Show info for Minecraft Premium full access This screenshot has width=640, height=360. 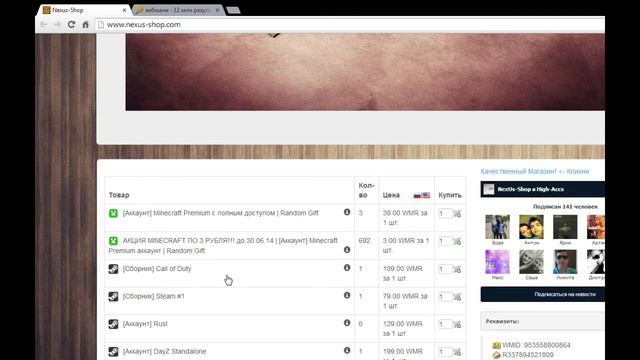[347, 212]
